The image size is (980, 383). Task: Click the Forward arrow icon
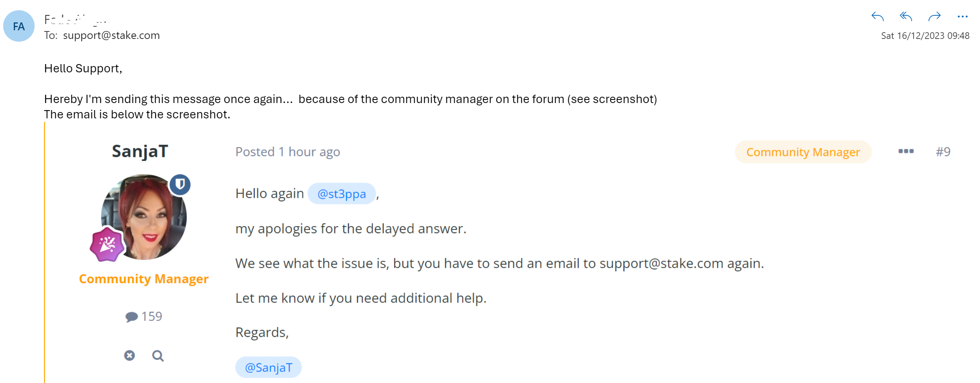934,17
